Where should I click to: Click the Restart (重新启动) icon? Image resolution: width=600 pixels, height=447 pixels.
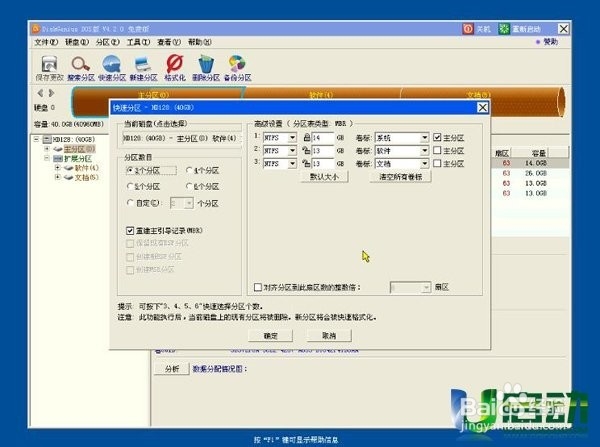pos(504,29)
